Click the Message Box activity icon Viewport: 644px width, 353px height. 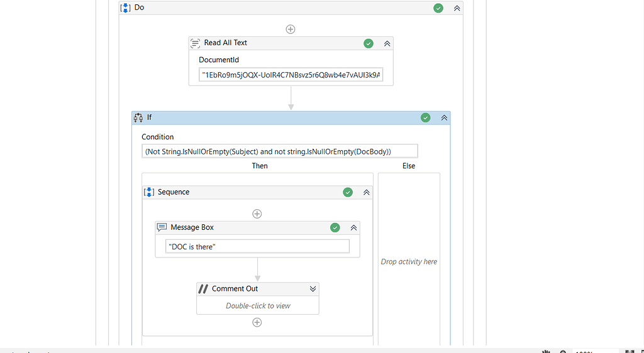[162, 227]
